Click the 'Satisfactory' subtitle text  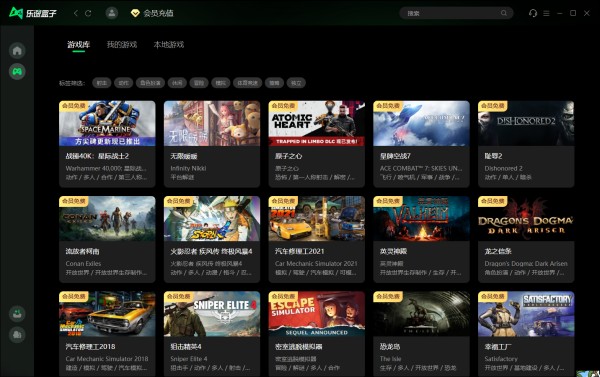(501, 359)
